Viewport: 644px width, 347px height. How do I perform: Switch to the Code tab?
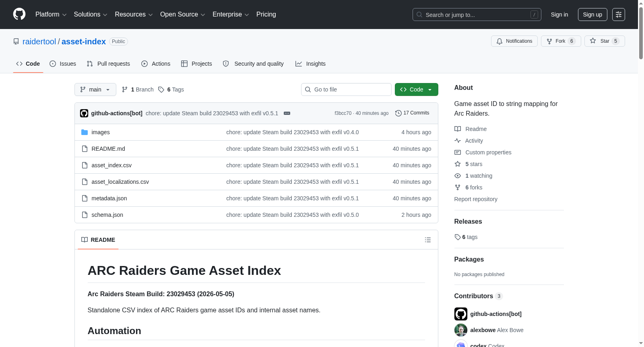click(x=28, y=64)
